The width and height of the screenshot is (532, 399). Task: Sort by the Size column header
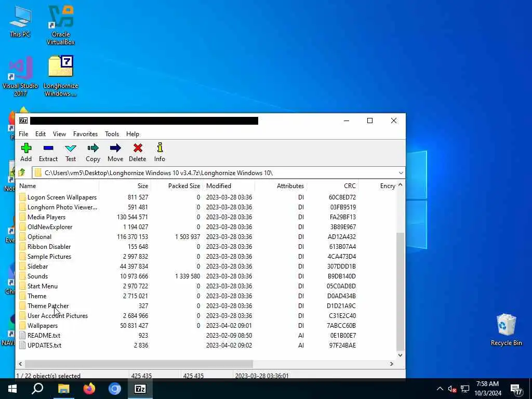tap(125, 186)
